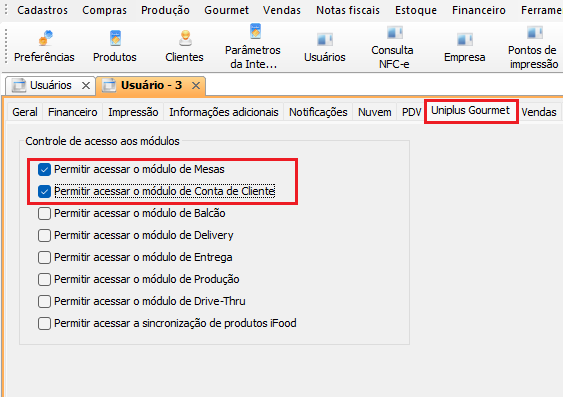563x397 pixels.
Task: Open the Empresa toolbar icon
Action: click(464, 47)
